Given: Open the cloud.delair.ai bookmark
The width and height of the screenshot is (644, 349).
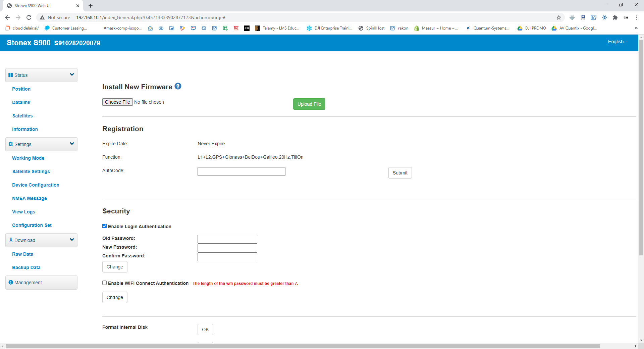Looking at the screenshot, I should [x=22, y=28].
